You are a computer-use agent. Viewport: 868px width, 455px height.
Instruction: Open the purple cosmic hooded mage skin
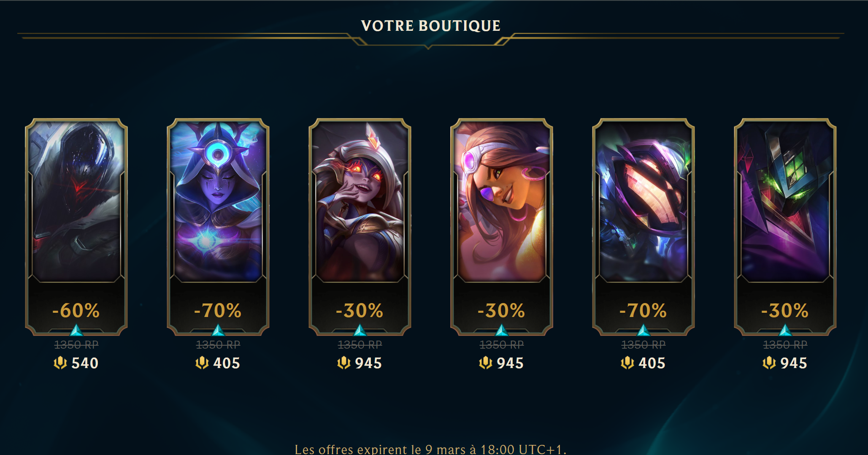[x=218, y=227]
